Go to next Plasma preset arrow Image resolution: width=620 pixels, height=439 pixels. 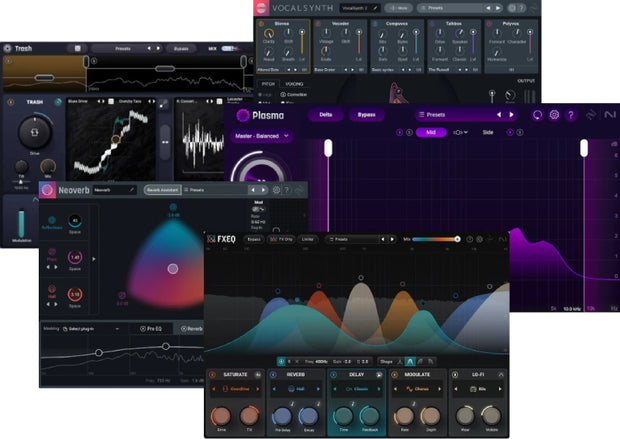[x=511, y=115]
